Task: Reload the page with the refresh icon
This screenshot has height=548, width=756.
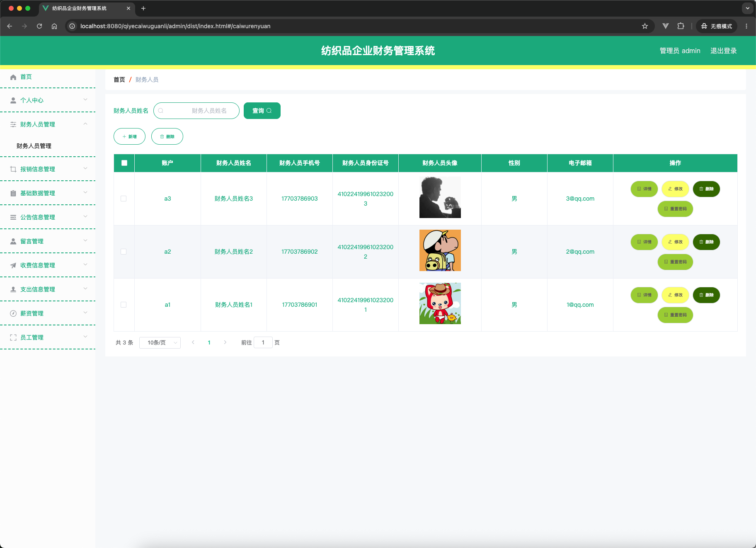Action: click(39, 26)
